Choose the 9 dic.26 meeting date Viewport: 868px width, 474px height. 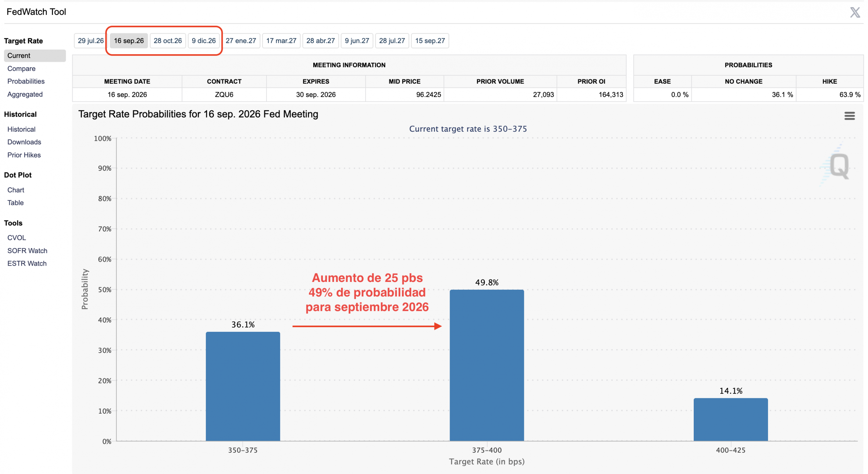point(203,41)
